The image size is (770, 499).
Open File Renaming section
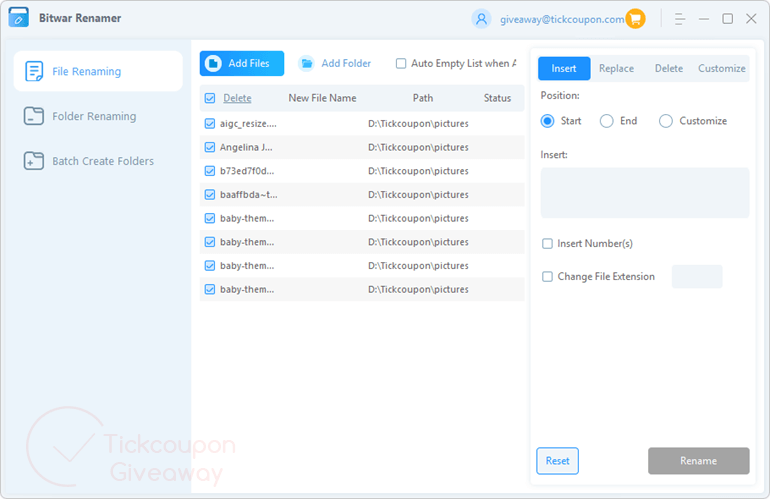pos(98,71)
